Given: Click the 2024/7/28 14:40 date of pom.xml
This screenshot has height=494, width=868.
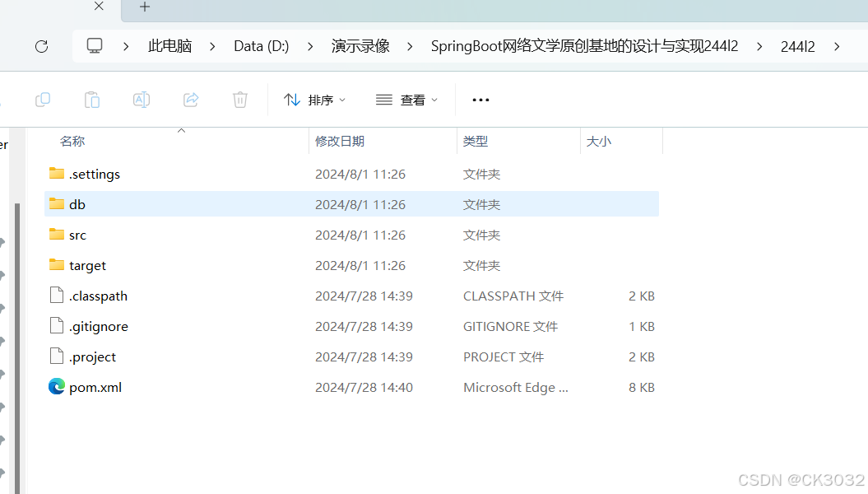Looking at the screenshot, I should (364, 388).
